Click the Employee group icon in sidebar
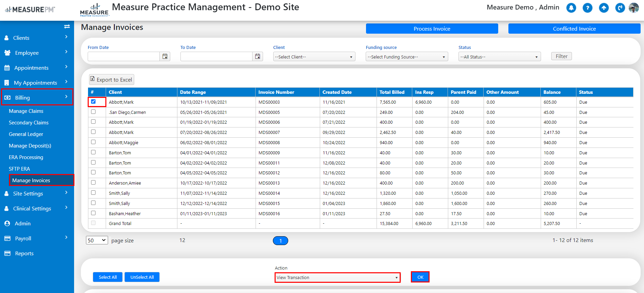The height and width of the screenshot is (293, 644). (7, 53)
